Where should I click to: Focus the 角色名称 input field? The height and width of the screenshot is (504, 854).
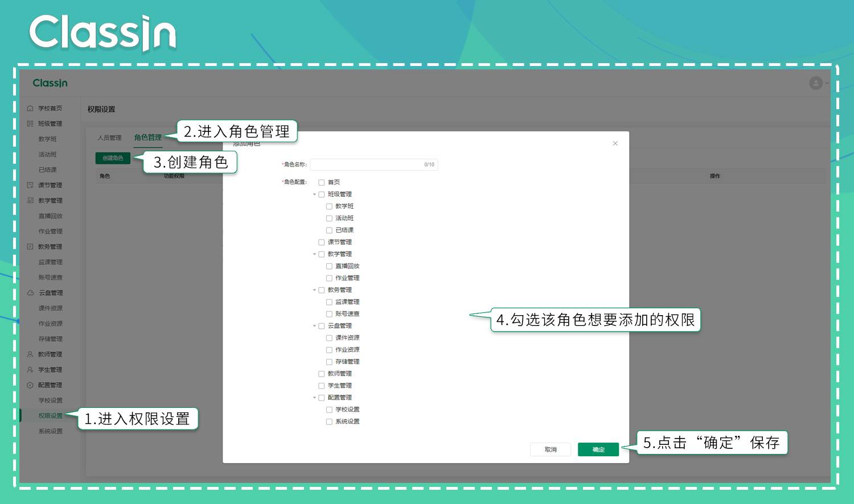point(373,164)
